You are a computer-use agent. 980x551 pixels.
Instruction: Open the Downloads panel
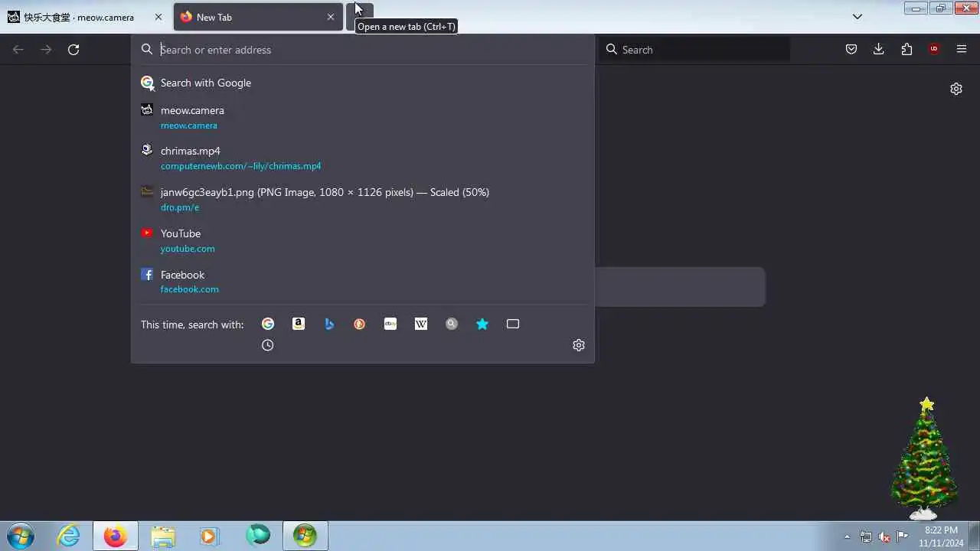pyautogui.click(x=879, y=49)
